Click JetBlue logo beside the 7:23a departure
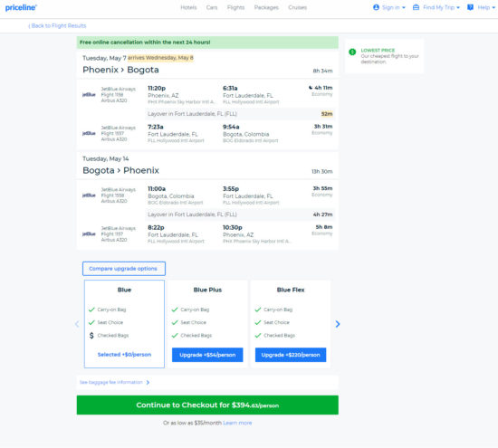The image size is (498, 448). click(x=89, y=133)
